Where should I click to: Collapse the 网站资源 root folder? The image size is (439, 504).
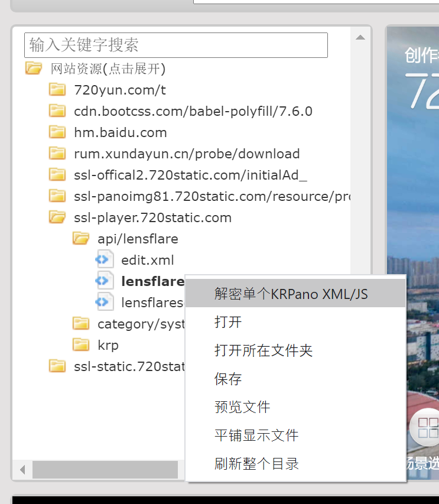click(x=34, y=69)
